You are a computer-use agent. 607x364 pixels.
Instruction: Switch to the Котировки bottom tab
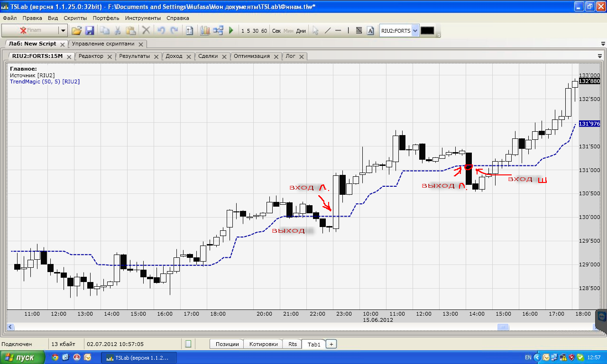tap(263, 344)
